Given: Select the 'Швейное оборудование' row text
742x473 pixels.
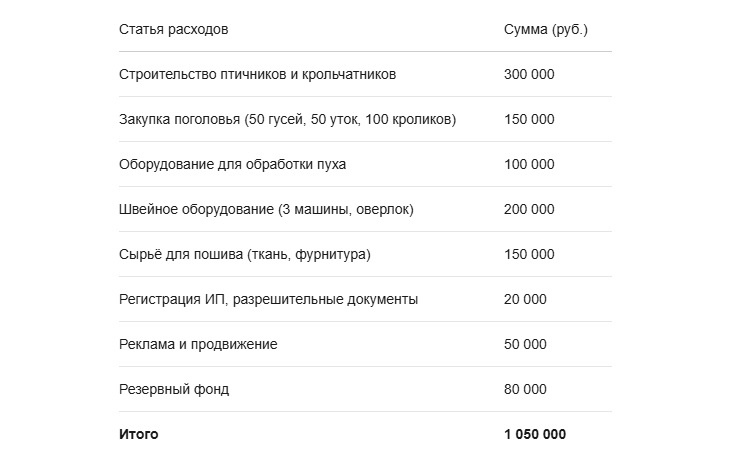Looking at the screenshot, I should 266,209.
